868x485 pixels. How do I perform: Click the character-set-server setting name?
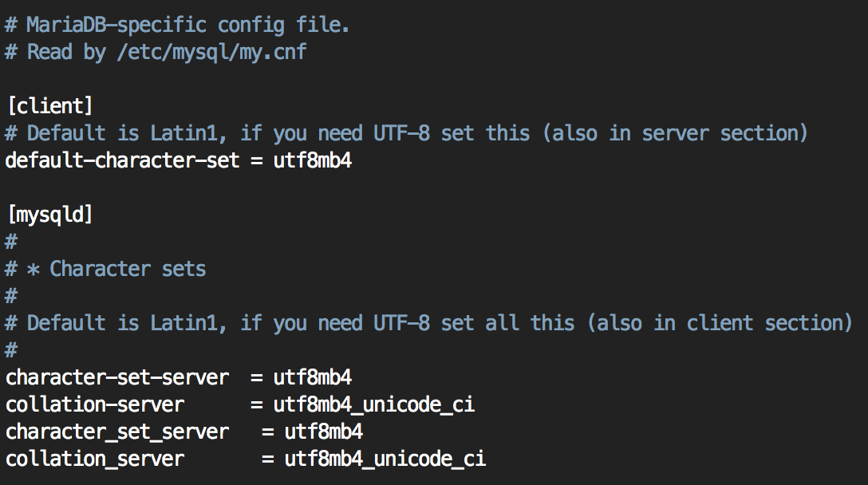coord(117,377)
